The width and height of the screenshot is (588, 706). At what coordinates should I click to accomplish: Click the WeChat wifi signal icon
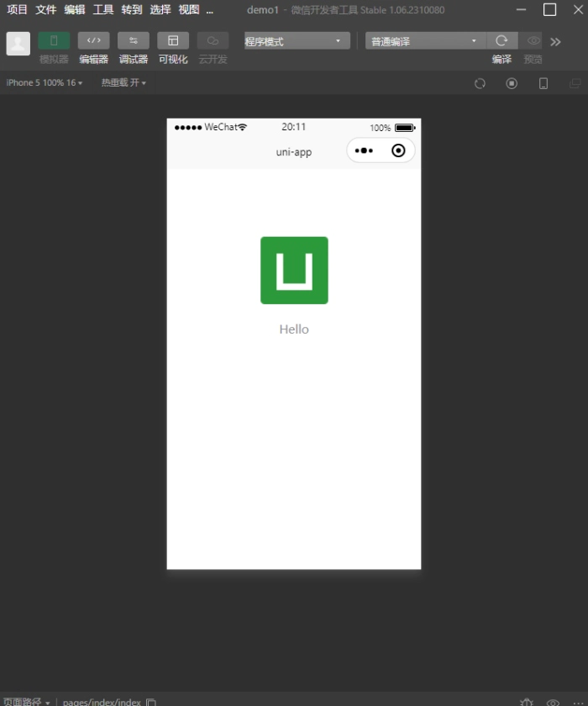click(243, 127)
